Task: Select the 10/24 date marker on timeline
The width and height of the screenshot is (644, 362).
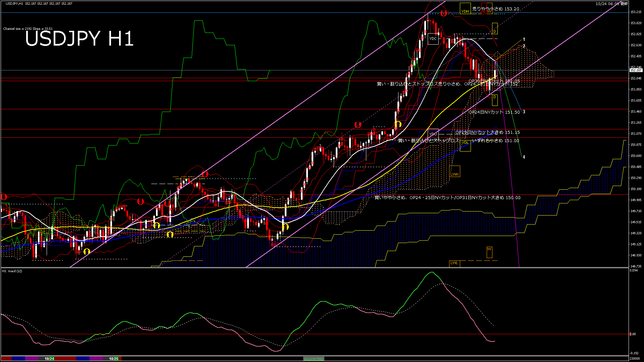Action: pos(49,359)
